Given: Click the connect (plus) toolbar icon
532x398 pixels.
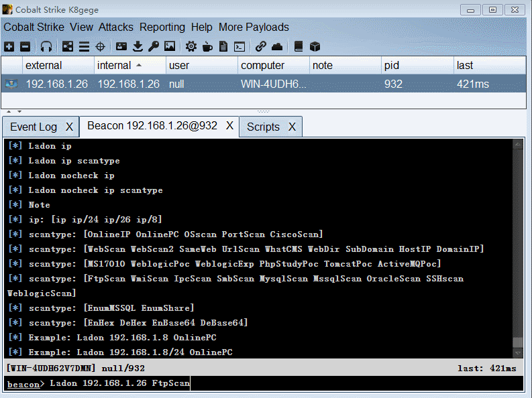Looking at the screenshot, I should pos(9,46).
